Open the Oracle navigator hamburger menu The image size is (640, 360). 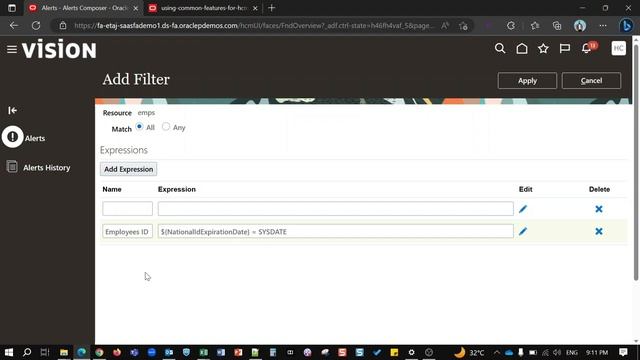pos(12,49)
